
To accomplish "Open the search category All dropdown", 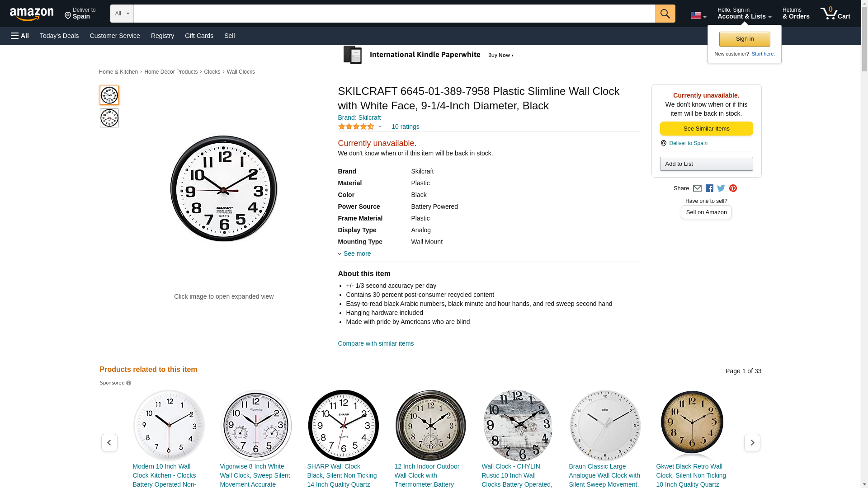I will pos(122,14).
